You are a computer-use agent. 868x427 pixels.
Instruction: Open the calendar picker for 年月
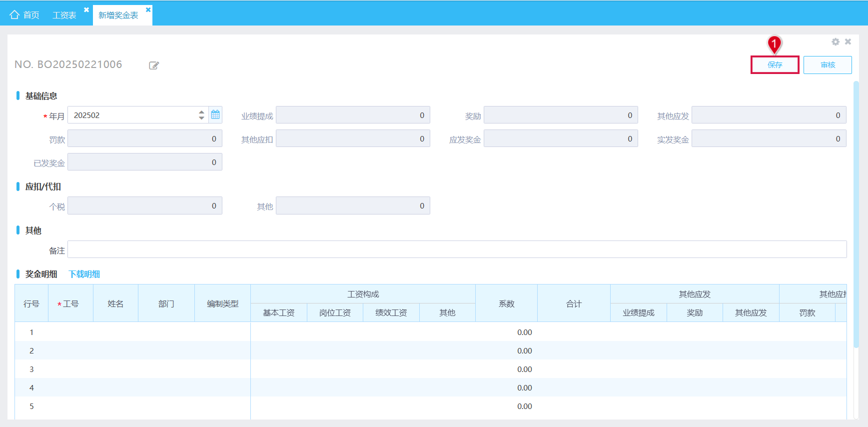click(215, 114)
